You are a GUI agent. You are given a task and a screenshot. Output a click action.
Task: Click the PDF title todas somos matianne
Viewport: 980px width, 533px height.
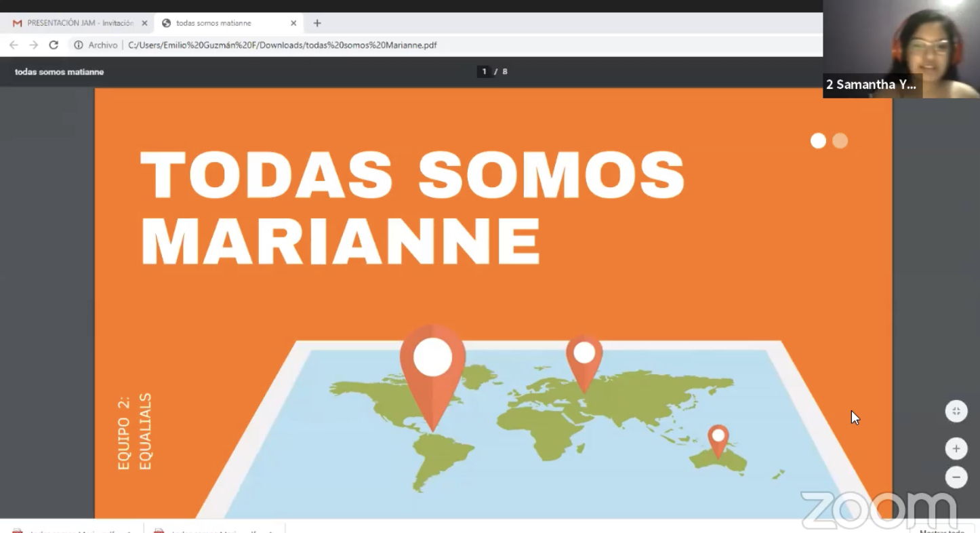[60, 72]
